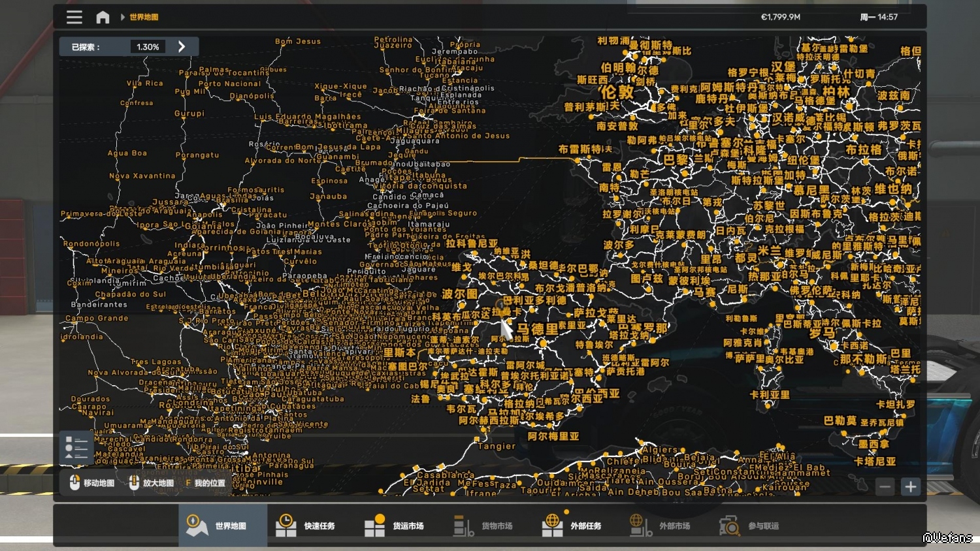The width and height of the screenshot is (980, 551).
Task: Select Vila Rica on the map
Action: [x=145, y=84]
